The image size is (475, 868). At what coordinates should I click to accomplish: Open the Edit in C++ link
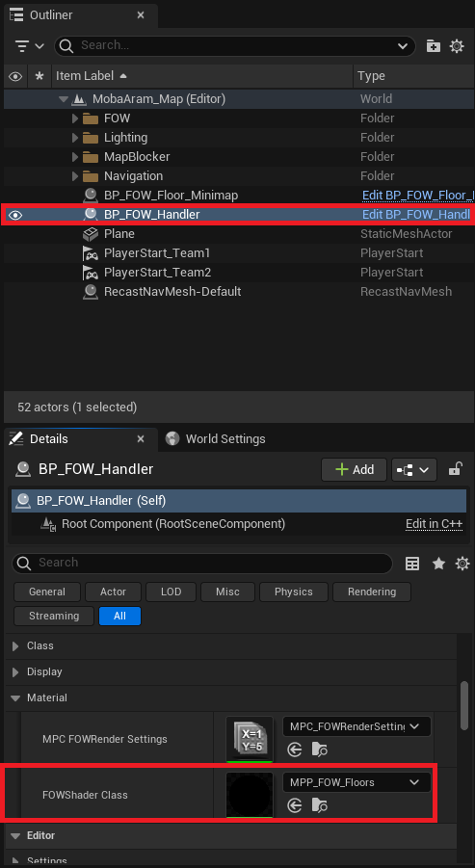pyautogui.click(x=434, y=524)
